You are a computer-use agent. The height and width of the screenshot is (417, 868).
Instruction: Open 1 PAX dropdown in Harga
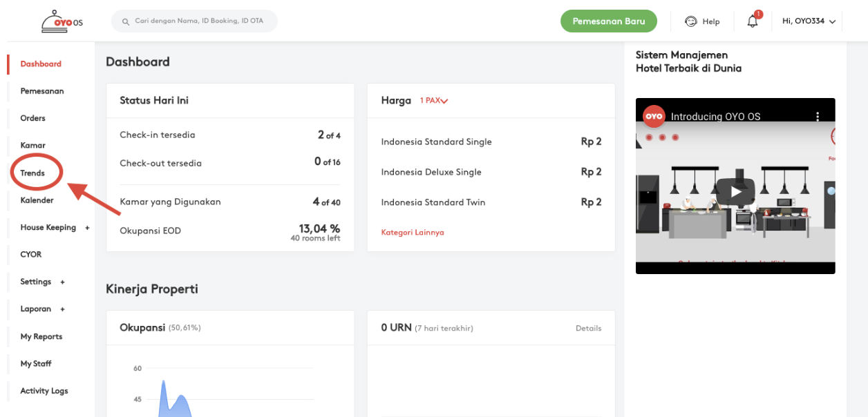(434, 101)
